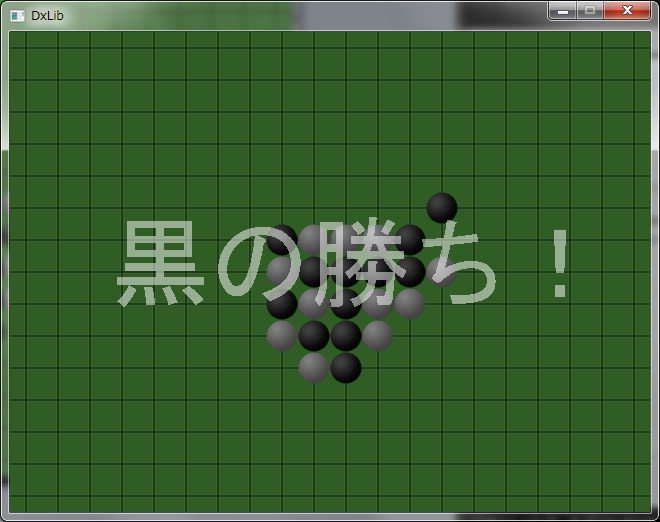The width and height of the screenshot is (660, 522).
Task: Click the 黒 character in the victory message
Action: point(160,265)
